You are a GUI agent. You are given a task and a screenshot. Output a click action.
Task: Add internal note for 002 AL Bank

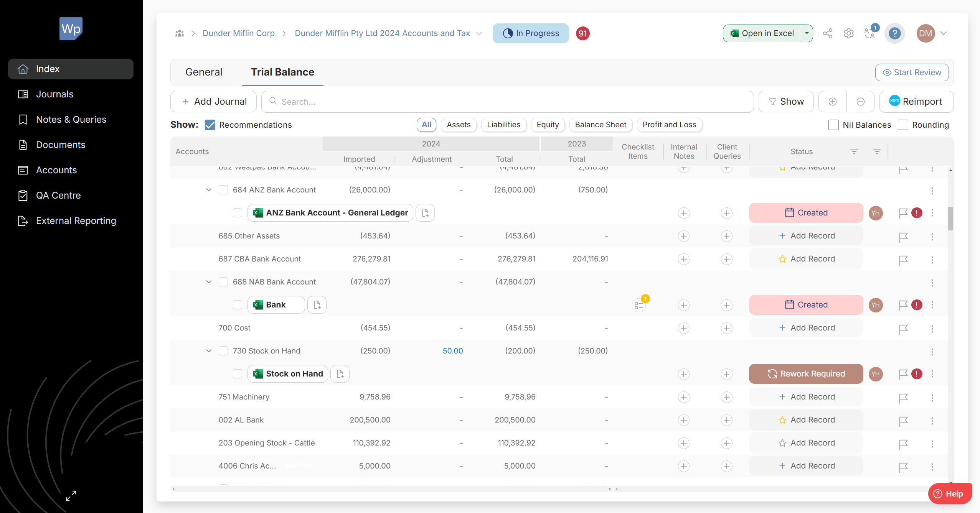point(684,420)
